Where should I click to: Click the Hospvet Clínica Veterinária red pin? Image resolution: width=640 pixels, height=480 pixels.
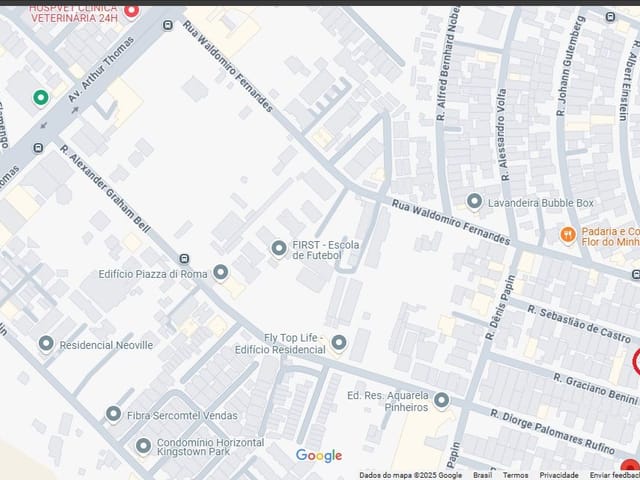tap(131, 11)
